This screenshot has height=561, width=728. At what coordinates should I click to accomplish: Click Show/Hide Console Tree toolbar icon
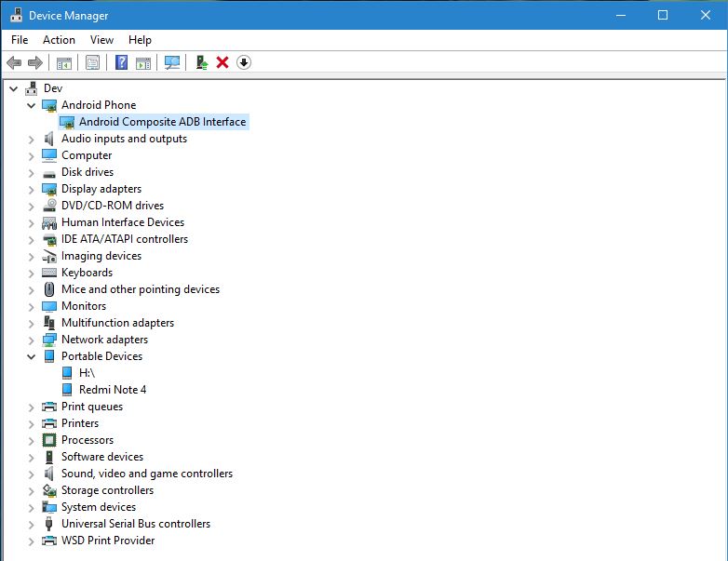(x=64, y=62)
